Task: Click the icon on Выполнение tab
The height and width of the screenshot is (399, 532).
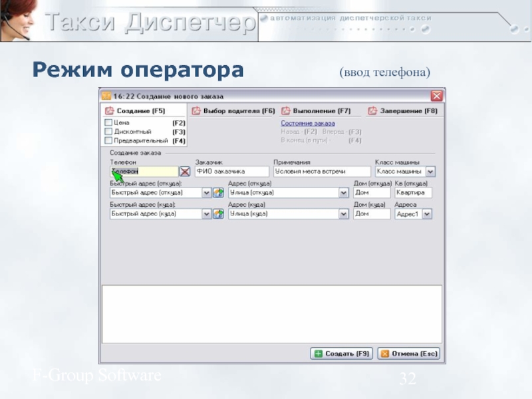Action: pos(286,110)
